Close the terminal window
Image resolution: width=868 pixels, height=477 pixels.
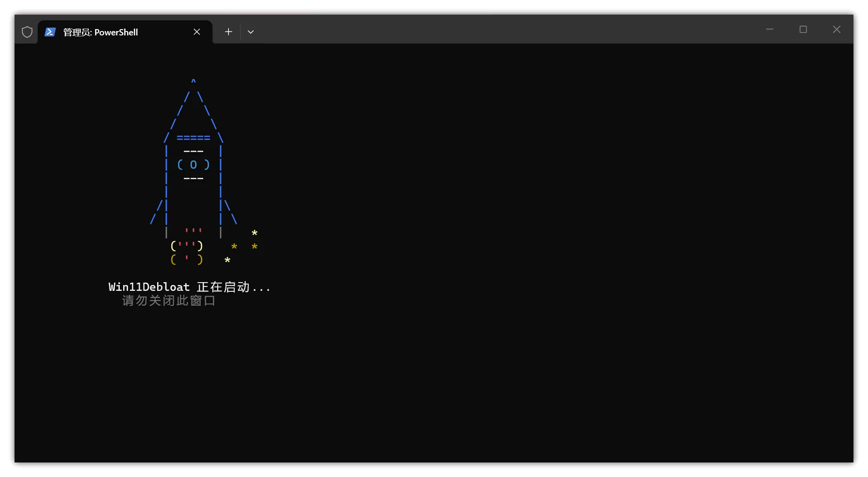click(x=836, y=30)
